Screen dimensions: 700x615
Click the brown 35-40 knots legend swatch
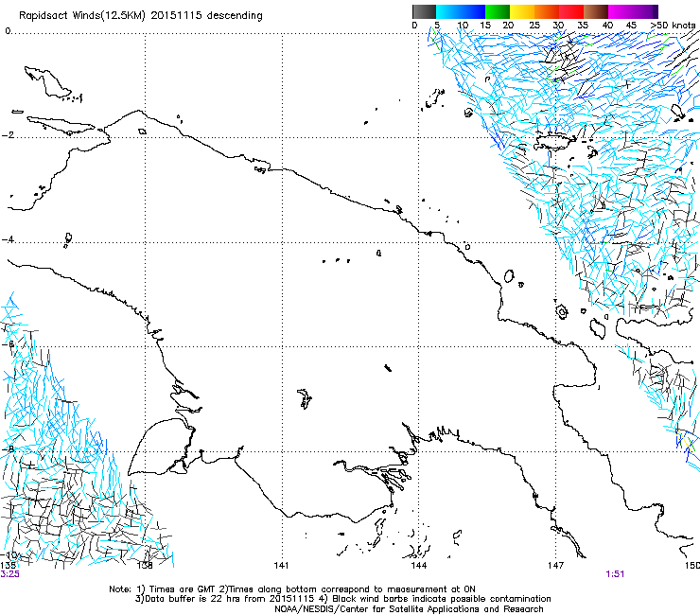tap(596, 11)
